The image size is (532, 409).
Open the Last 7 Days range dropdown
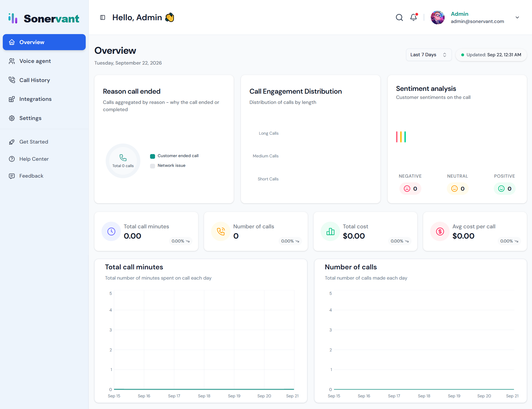click(x=429, y=55)
